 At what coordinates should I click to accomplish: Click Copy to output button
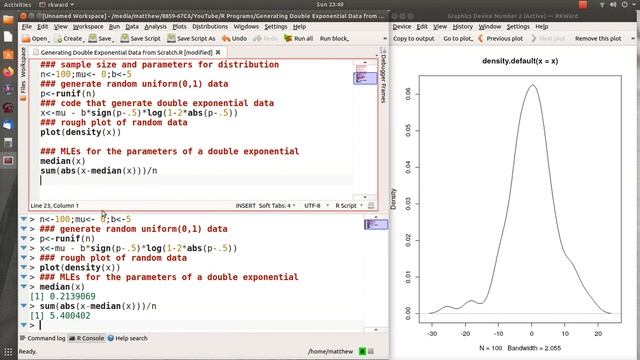(414, 38)
